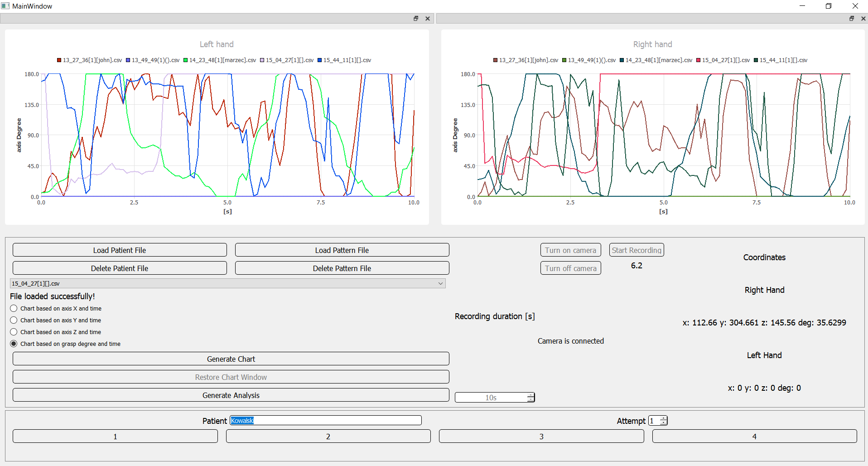Image resolution: width=868 pixels, height=466 pixels.
Task: Toggle 13_49_49(1)().csv legend marker in Right hand chart
Action: coord(564,60)
